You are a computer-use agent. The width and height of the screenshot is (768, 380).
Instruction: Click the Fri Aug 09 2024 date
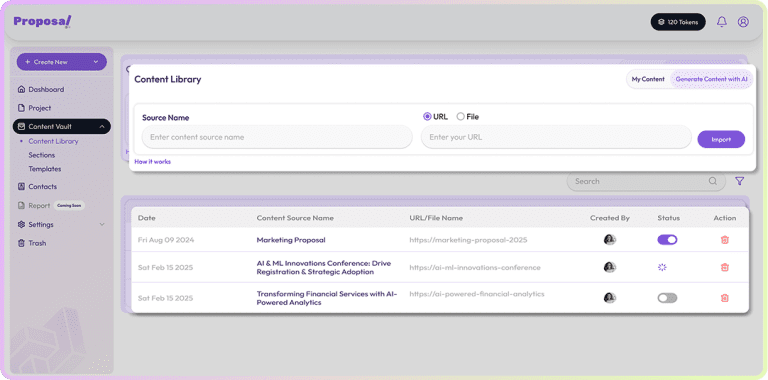(166, 240)
